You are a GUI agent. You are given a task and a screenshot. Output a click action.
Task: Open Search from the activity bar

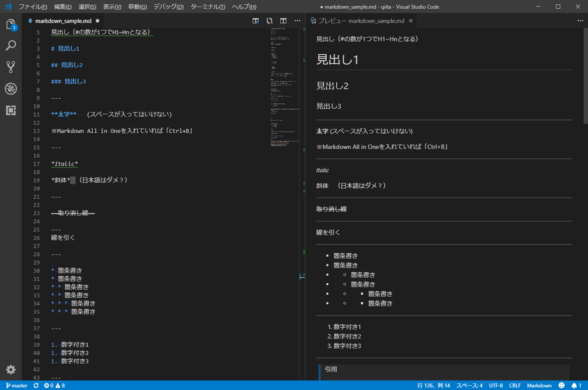(11, 45)
